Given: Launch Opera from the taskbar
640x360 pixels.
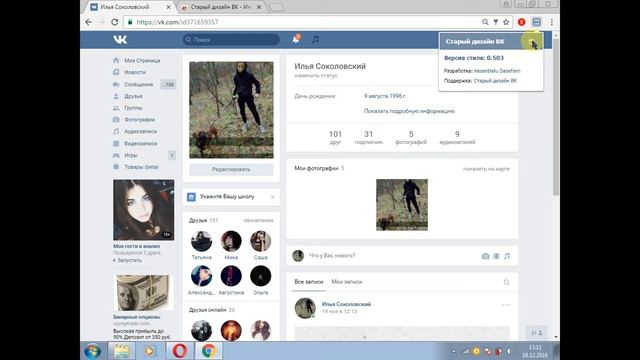Looking at the screenshot, I should coord(180,351).
